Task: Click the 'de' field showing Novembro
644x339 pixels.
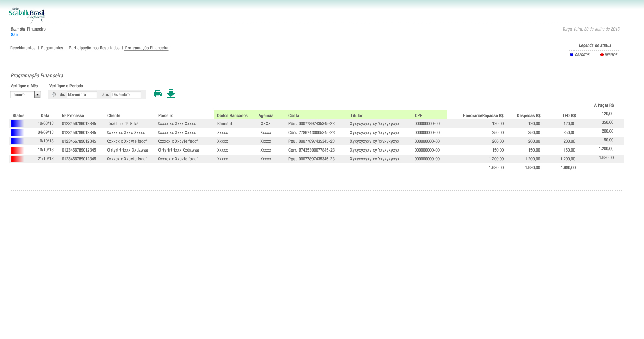Action: 82,95
